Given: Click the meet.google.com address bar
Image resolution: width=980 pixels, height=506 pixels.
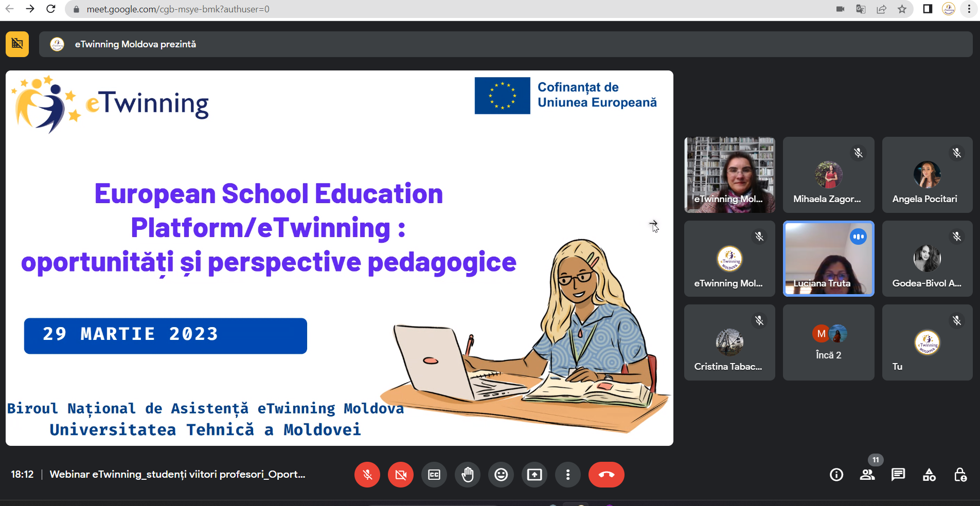Looking at the screenshot, I should pyautogui.click(x=177, y=9).
